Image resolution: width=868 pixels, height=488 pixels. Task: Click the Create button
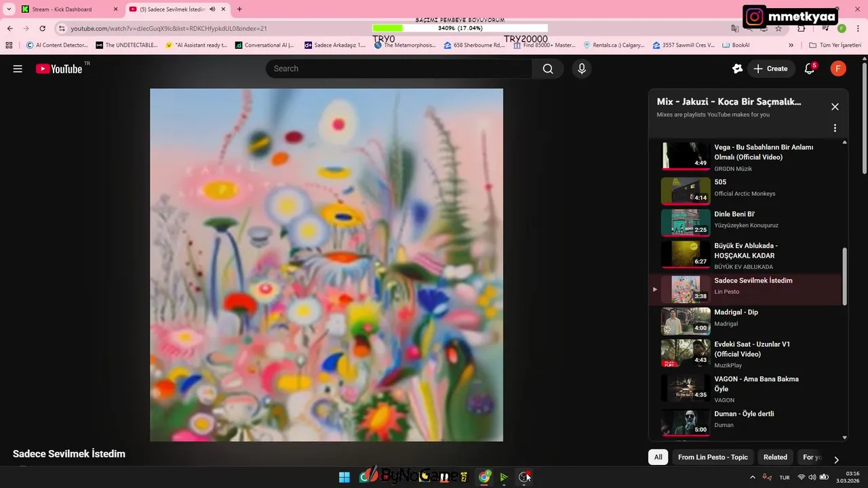771,68
